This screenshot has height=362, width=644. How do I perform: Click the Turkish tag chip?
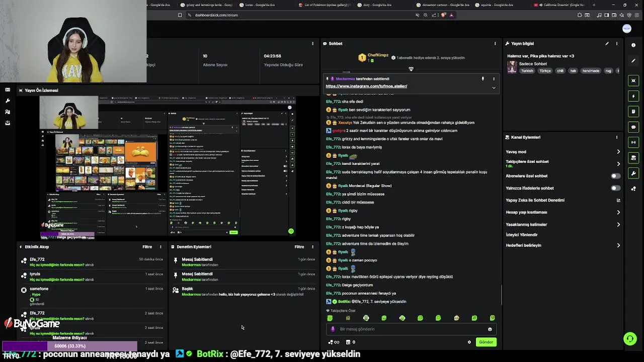coord(527,71)
